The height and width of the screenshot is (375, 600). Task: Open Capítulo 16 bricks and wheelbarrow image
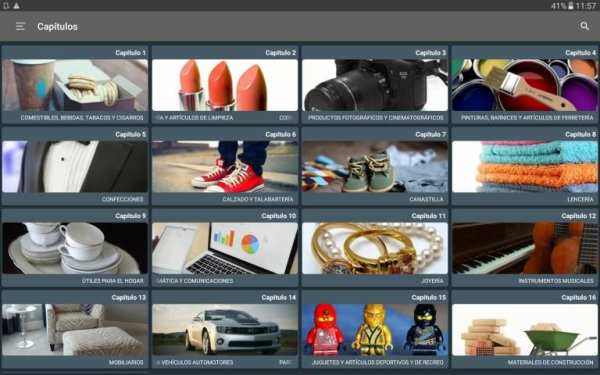click(525, 330)
